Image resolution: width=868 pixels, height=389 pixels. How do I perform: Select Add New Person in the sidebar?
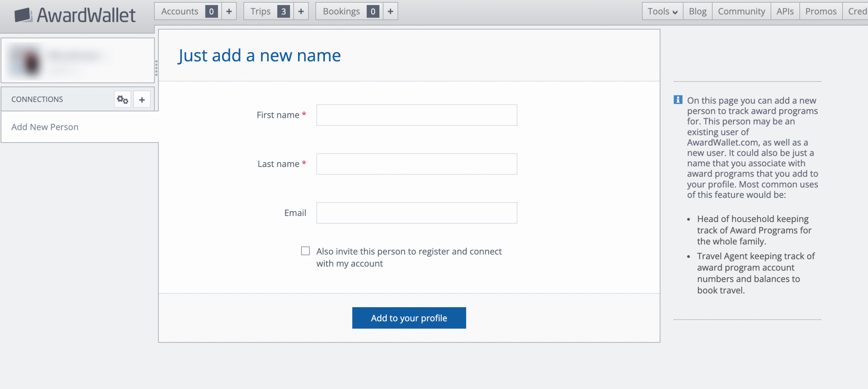click(x=44, y=127)
